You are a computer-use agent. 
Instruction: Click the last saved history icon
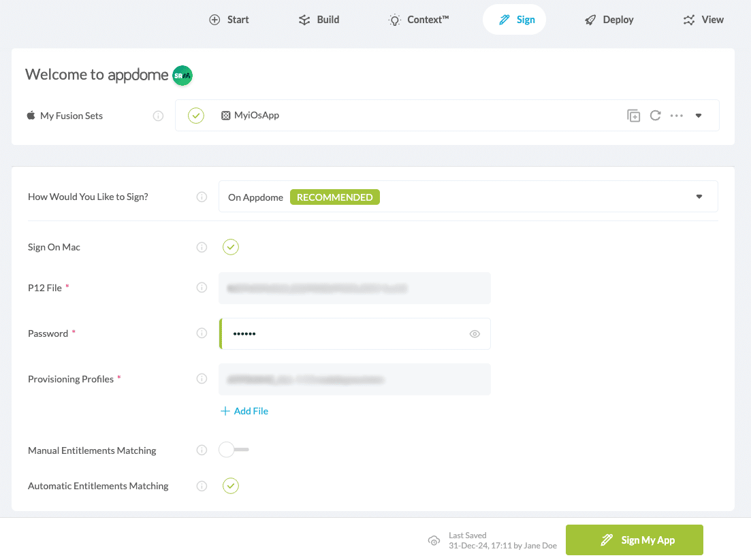tap(434, 540)
